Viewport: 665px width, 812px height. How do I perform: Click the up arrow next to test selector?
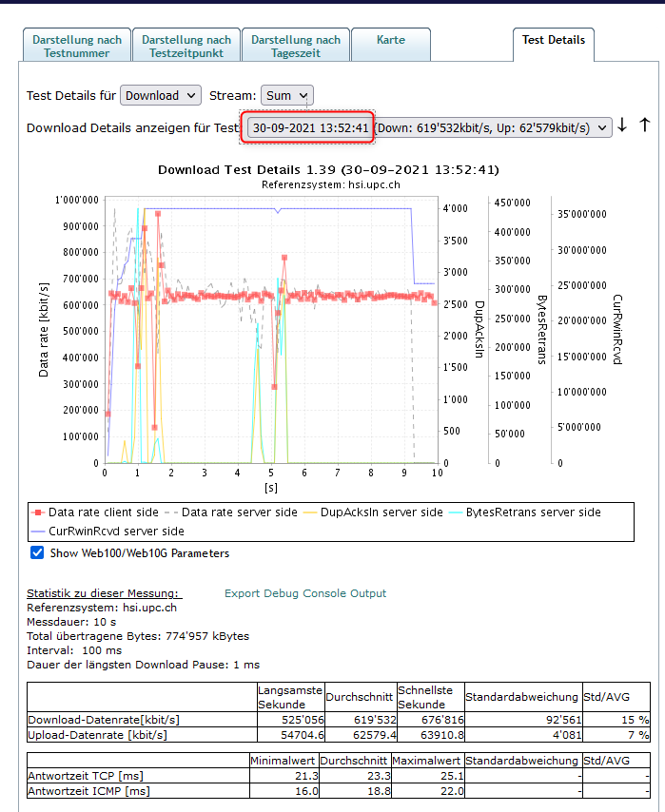(x=644, y=126)
